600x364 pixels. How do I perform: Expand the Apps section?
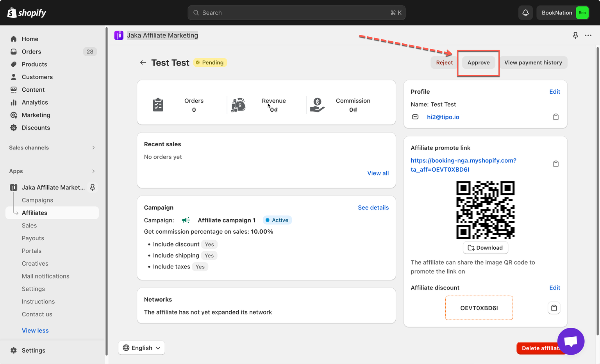pos(93,171)
